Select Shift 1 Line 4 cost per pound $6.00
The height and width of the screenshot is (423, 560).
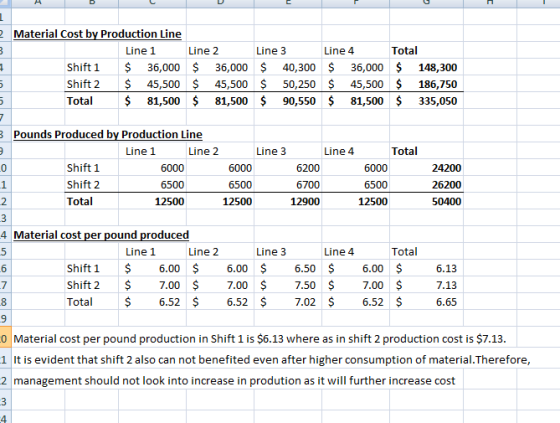pyautogui.click(x=355, y=268)
